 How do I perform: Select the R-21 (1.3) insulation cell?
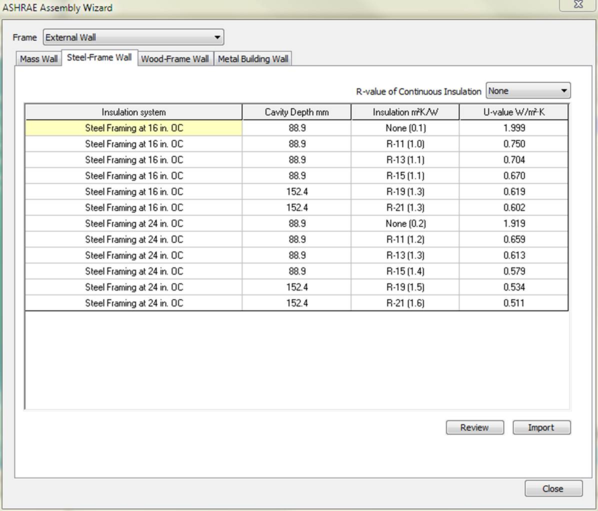(x=405, y=207)
